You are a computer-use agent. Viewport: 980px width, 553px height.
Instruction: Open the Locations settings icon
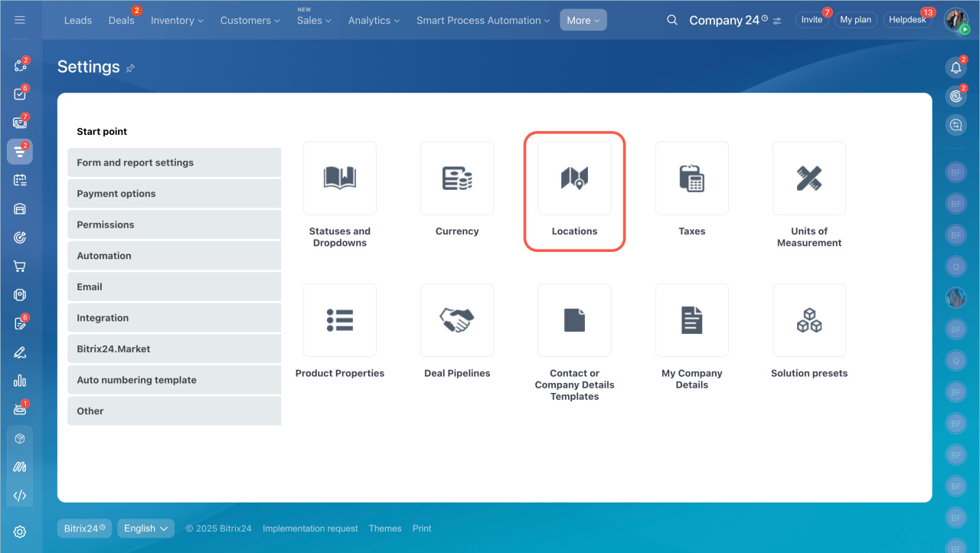click(x=574, y=178)
